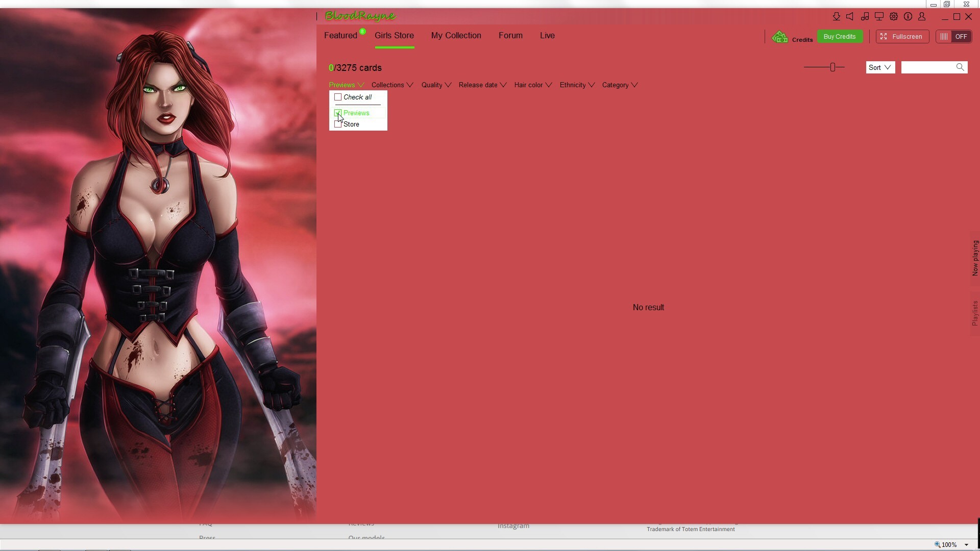980x551 pixels.
Task: Click the outer window restore button
Action: click(947, 4)
